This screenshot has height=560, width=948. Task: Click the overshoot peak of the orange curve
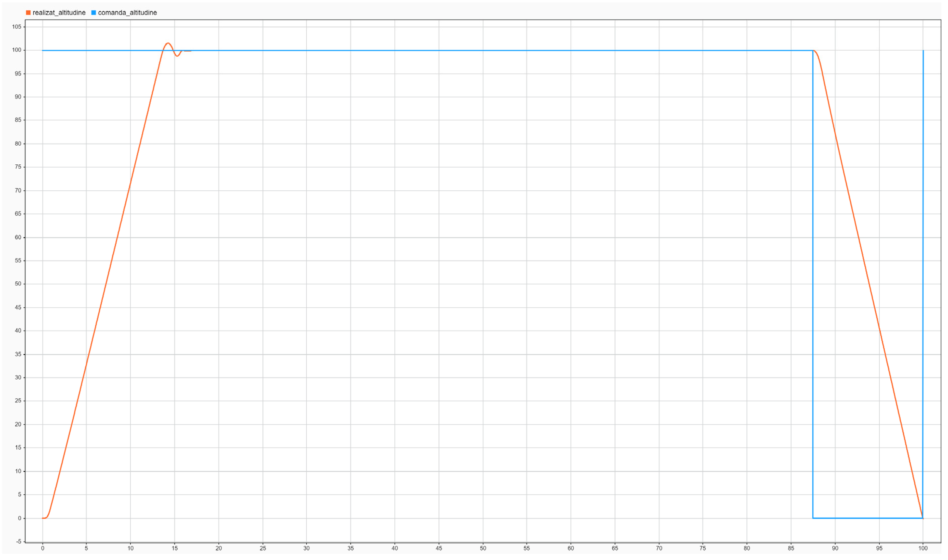[168, 43]
